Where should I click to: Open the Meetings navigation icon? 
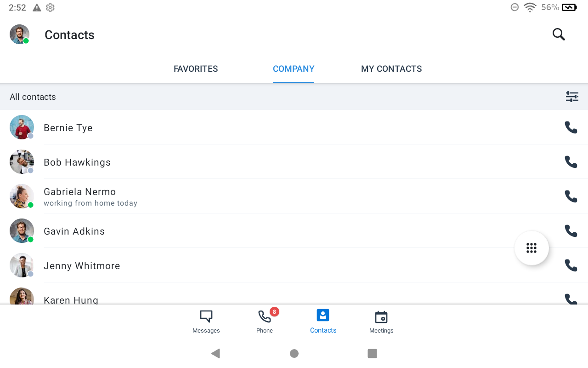(x=381, y=321)
